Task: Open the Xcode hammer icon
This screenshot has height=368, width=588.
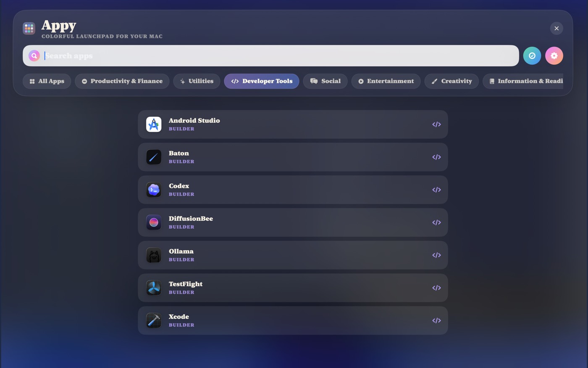Action: coord(154,321)
